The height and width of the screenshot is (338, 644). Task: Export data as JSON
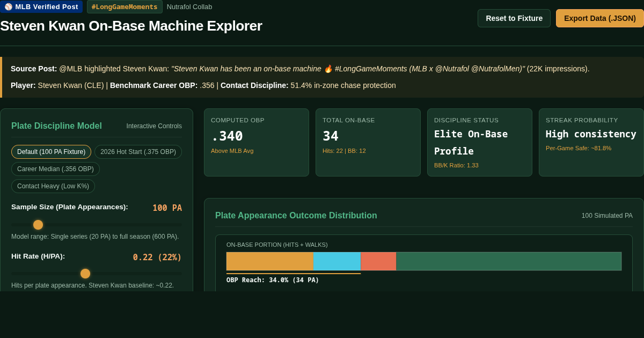[x=600, y=18]
